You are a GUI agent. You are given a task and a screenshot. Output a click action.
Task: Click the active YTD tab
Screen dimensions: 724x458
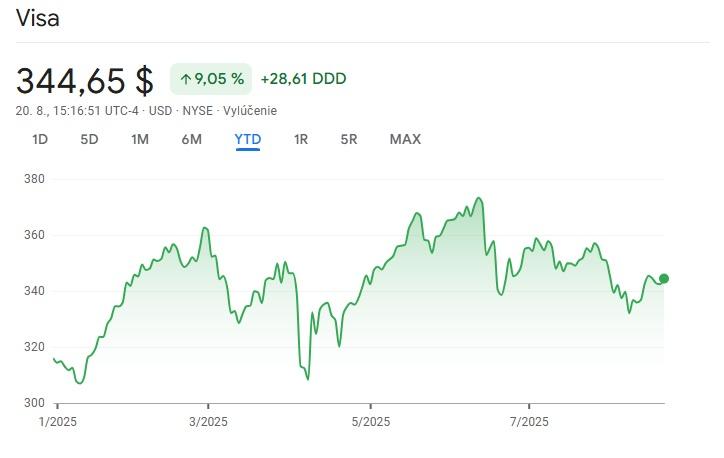coord(247,140)
